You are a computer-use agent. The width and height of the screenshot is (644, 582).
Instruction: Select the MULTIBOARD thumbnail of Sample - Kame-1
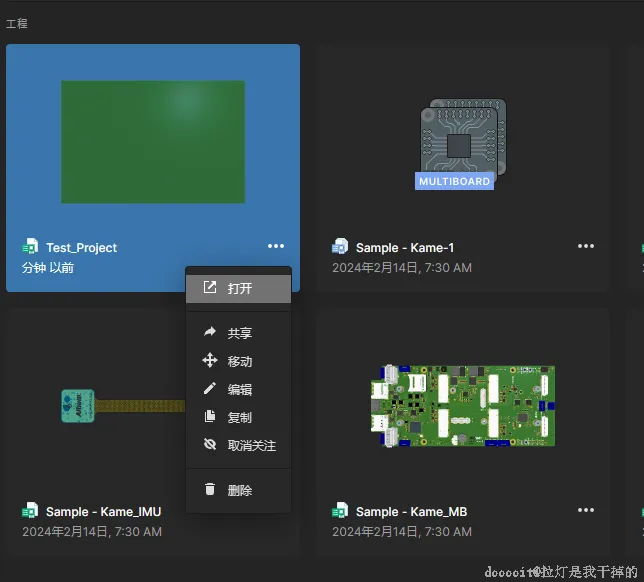460,144
